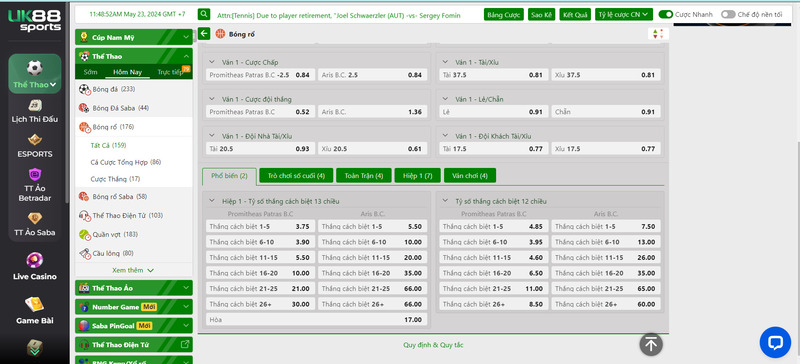Open TT Ảo Saba icon
Viewport: 800px width, 364px height.
[x=35, y=218]
